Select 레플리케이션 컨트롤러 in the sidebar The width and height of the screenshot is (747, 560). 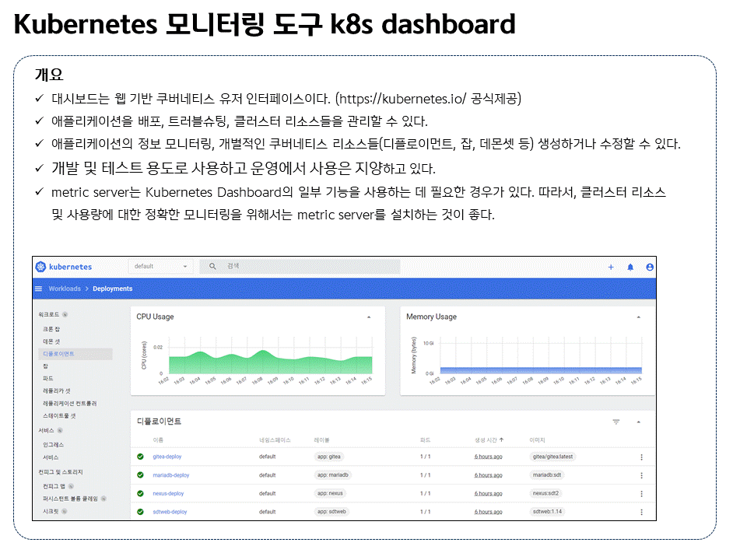[70, 404]
